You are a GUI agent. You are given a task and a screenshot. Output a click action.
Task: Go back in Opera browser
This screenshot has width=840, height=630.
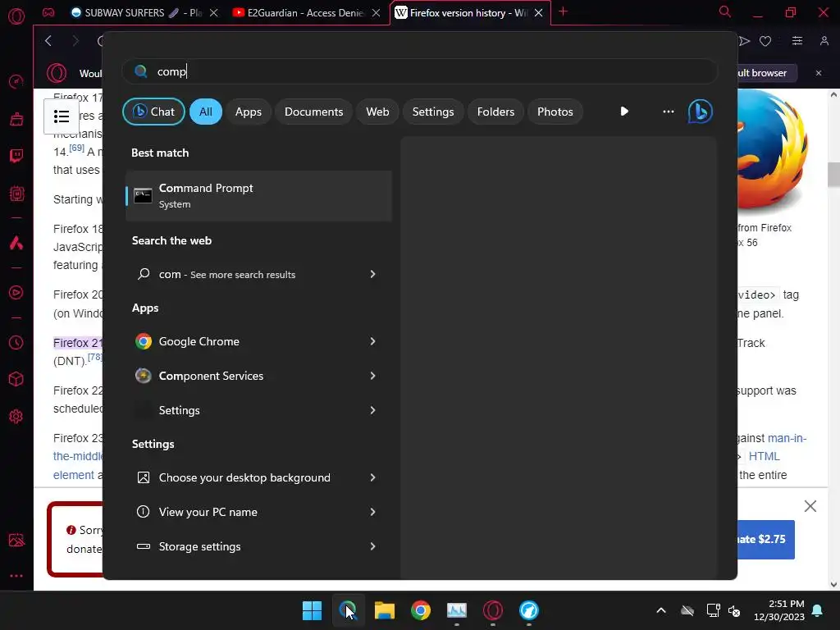[x=48, y=41]
